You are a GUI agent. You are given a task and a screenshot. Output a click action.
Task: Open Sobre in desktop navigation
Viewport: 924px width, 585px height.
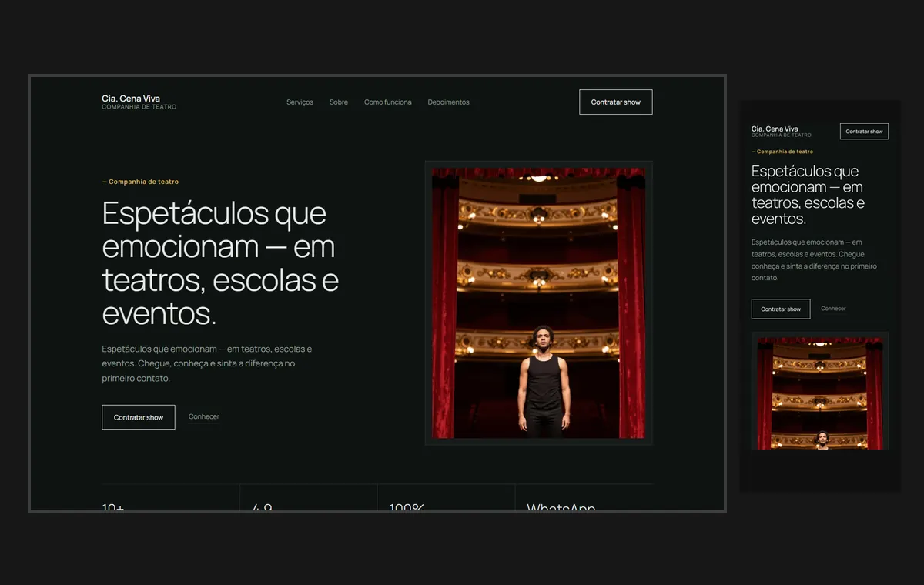(339, 102)
